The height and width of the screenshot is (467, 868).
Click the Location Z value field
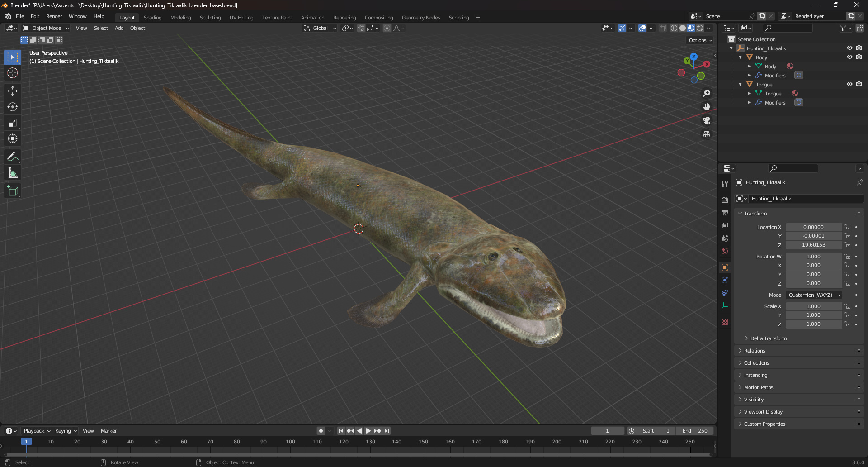click(813, 245)
